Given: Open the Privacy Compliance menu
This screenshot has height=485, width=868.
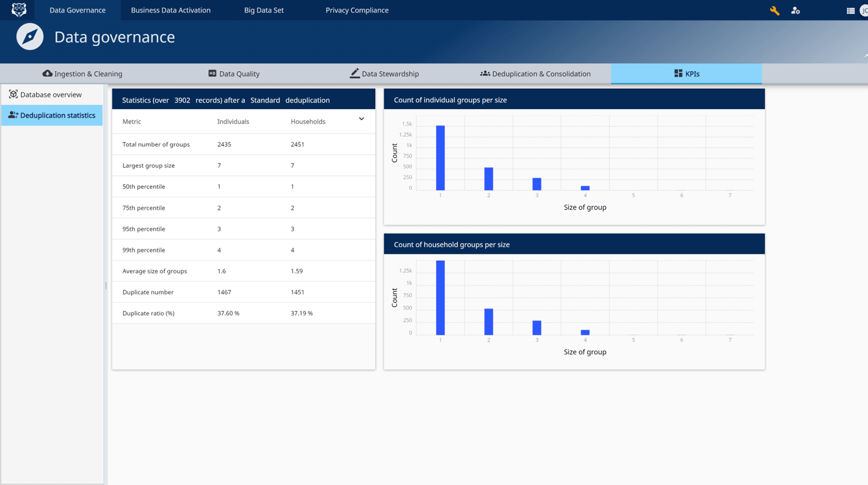Looking at the screenshot, I should [x=357, y=10].
